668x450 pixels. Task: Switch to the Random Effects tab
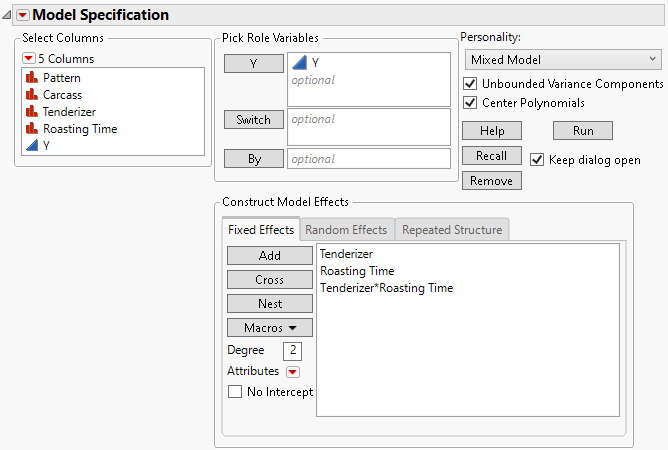click(346, 230)
